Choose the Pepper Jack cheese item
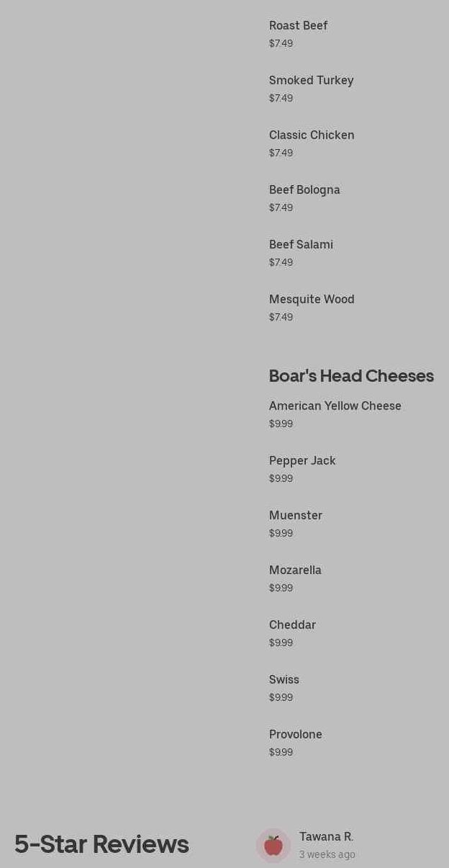Image resolution: width=449 pixels, height=868 pixels. tap(302, 461)
